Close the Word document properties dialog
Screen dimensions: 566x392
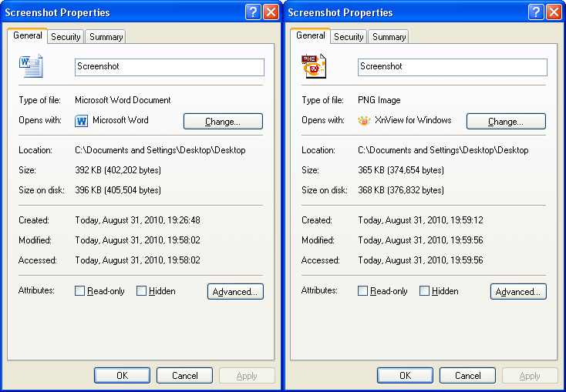pyautogui.click(x=271, y=12)
